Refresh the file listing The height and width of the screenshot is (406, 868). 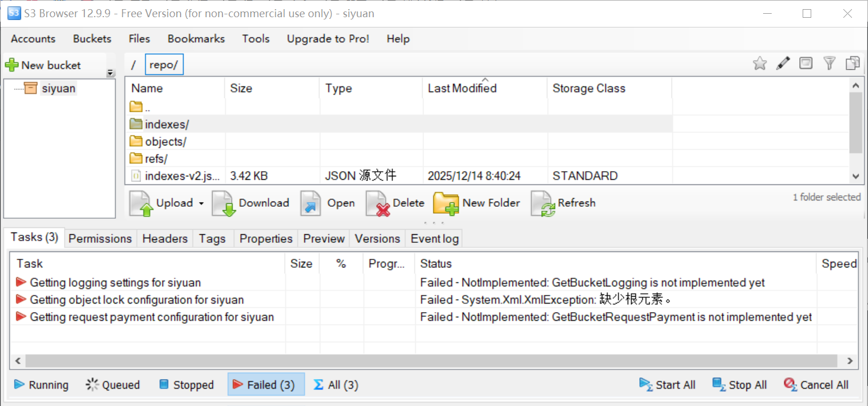click(x=564, y=203)
